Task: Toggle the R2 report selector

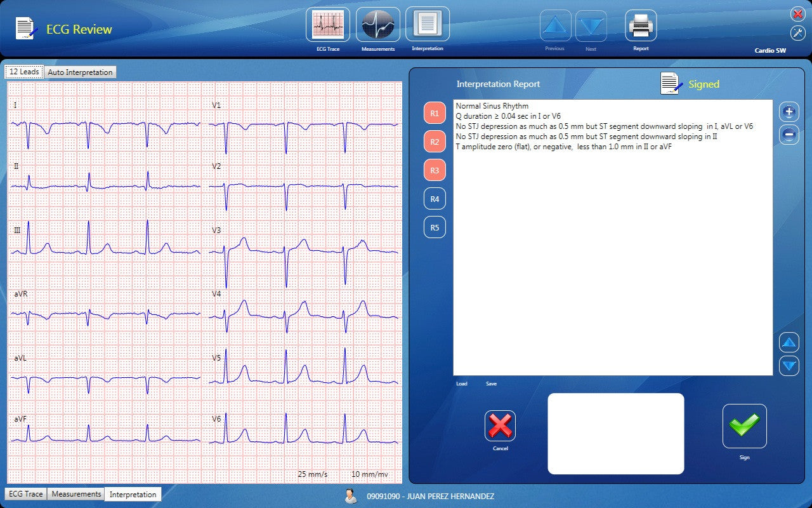Action: [435, 142]
